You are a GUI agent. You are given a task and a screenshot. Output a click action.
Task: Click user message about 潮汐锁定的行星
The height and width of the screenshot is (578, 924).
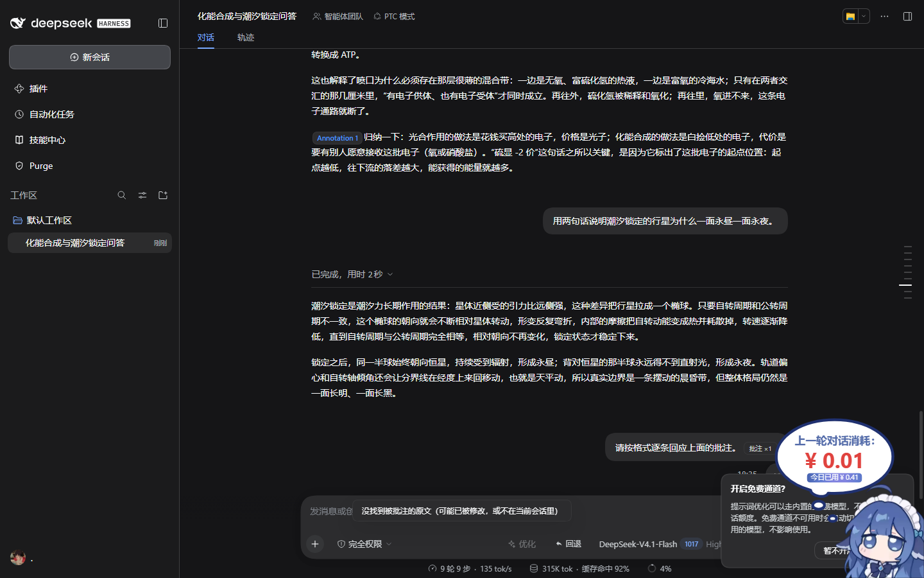tap(665, 221)
